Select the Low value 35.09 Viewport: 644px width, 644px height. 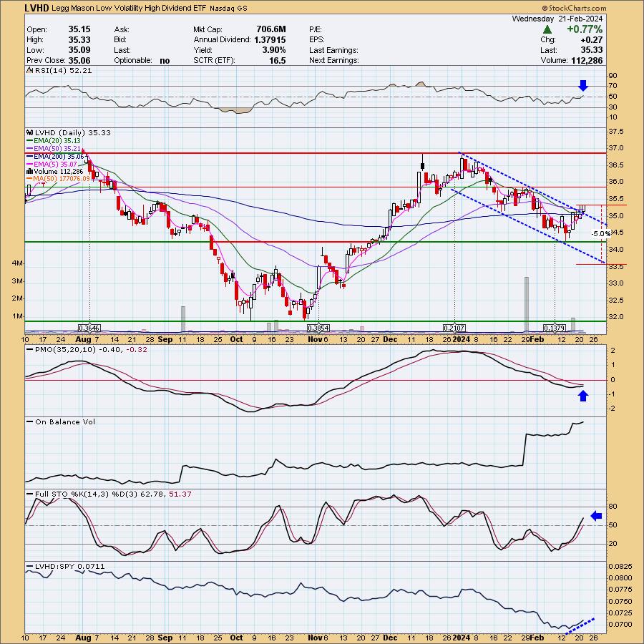(79, 50)
